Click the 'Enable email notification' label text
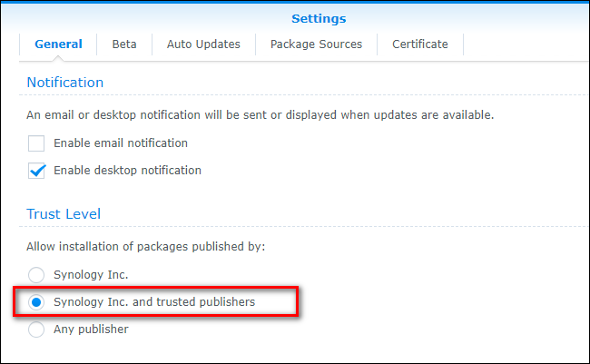This screenshot has width=590, height=364. tap(121, 143)
